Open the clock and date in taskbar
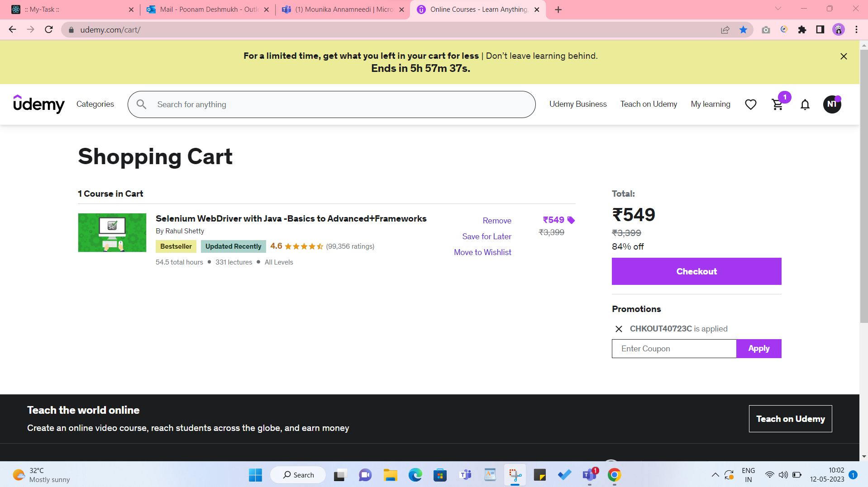The height and width of the screenshot is (487, 868). click(x=827, y=475)
